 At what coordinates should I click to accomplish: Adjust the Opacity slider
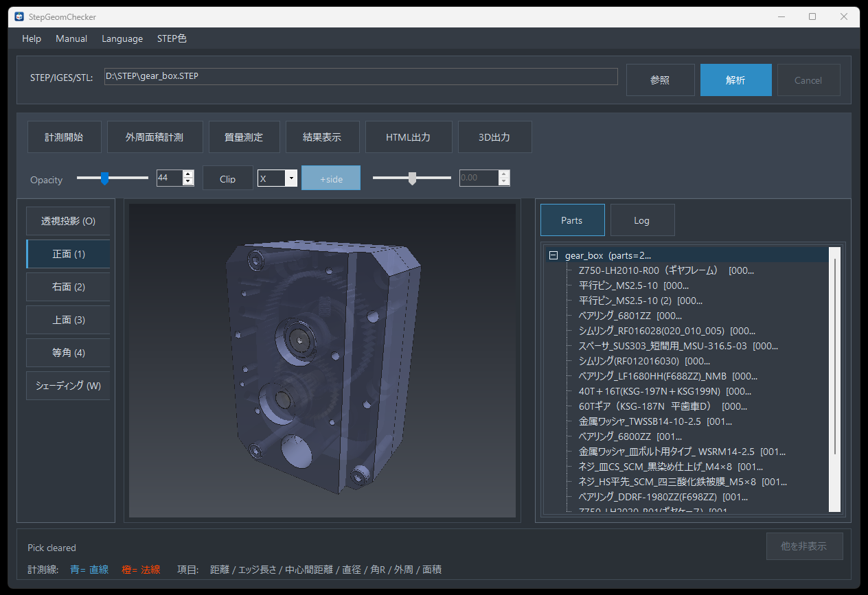tap(104, 178)
